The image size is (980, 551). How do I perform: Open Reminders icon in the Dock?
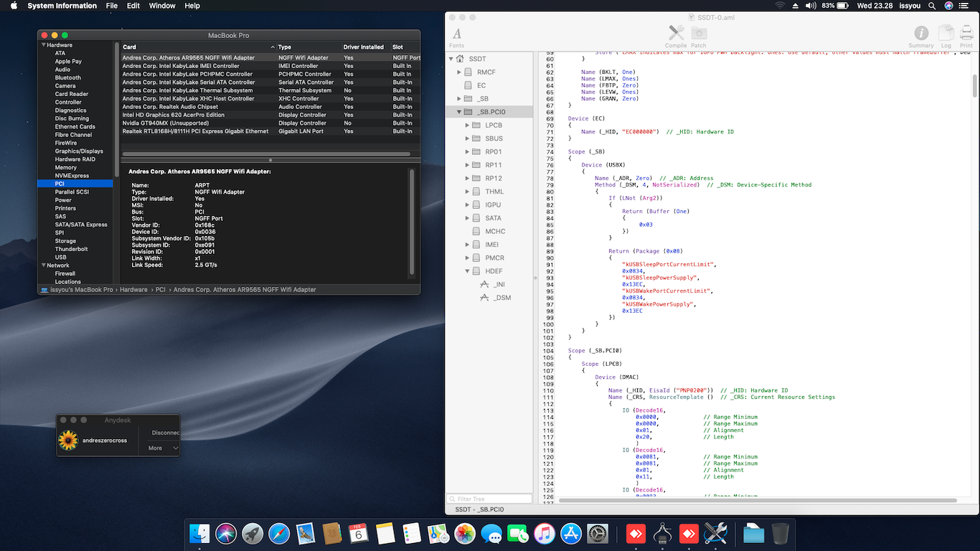pyautogui.click(x=412, y=533)
